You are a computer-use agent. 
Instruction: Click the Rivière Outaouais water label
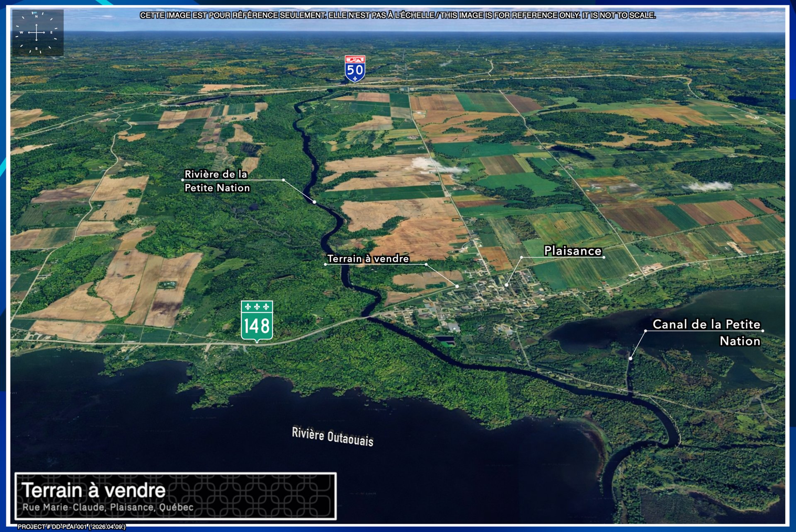tap(332, 437)
